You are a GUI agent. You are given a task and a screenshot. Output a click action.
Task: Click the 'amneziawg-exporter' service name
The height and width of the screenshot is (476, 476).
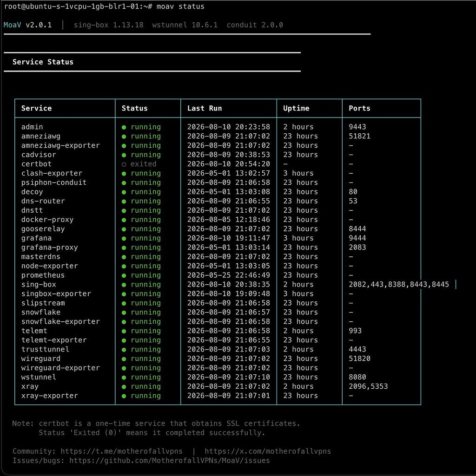60,145
